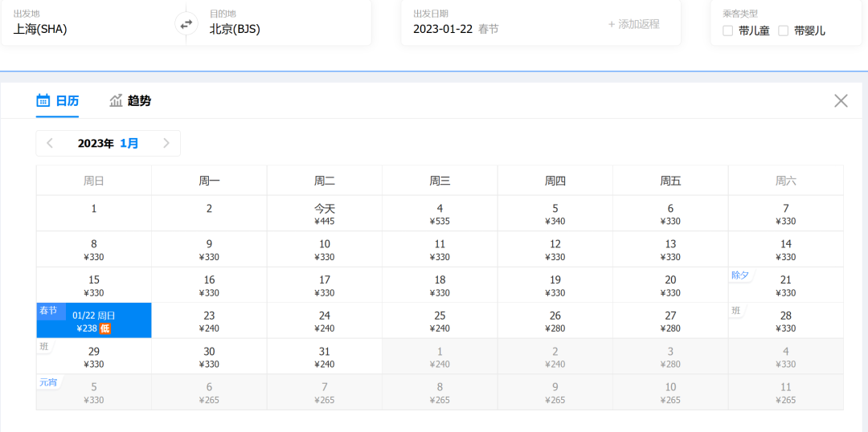Screen dimensions: 868x432
Task: Pick January 6 in calendar
Action: [x=670, y=213]
